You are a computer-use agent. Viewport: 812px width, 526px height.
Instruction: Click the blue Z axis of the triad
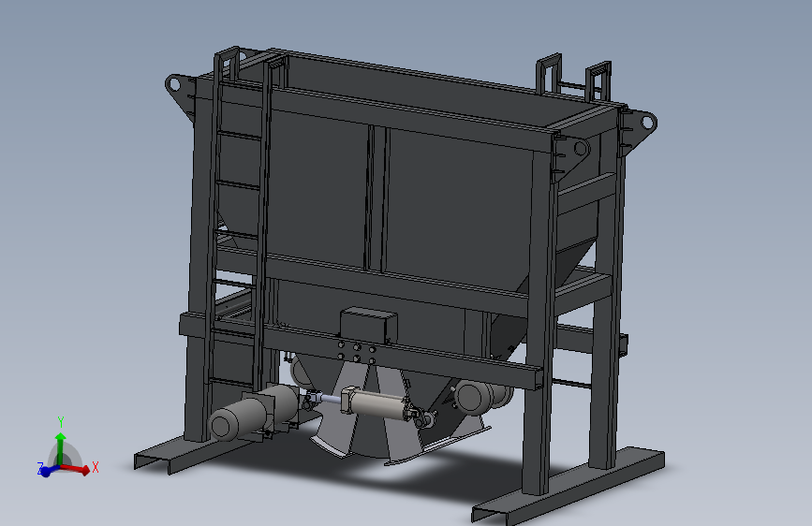tap(51, 470)
